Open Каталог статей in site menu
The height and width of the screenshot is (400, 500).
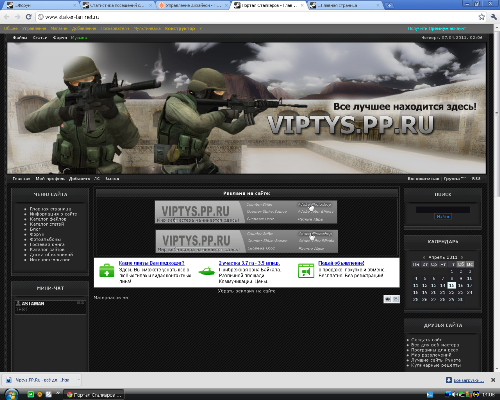[x=47, y=224]
